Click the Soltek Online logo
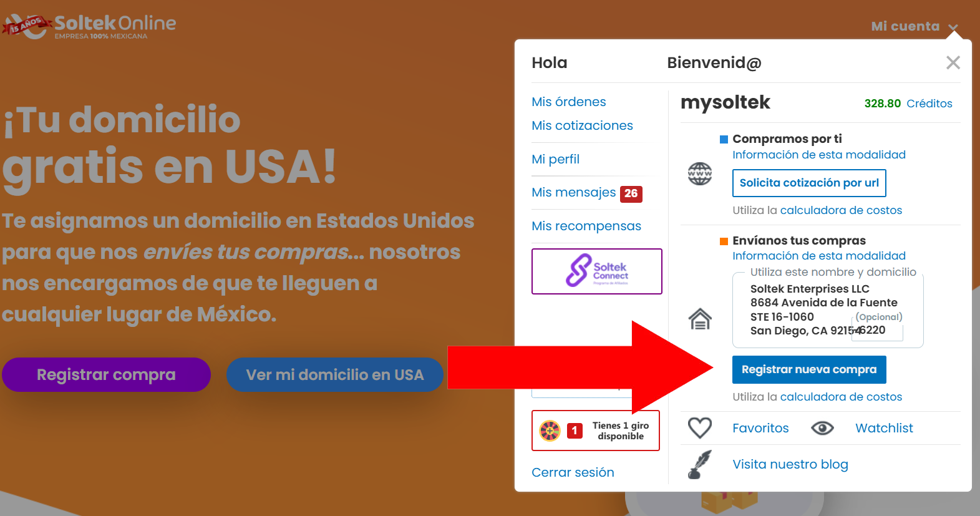 [89, 26]
